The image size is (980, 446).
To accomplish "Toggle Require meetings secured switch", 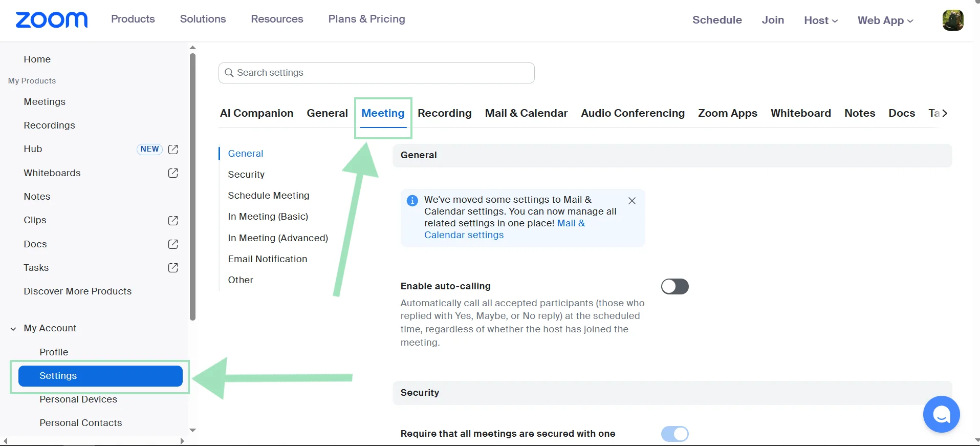I will 674,434.
